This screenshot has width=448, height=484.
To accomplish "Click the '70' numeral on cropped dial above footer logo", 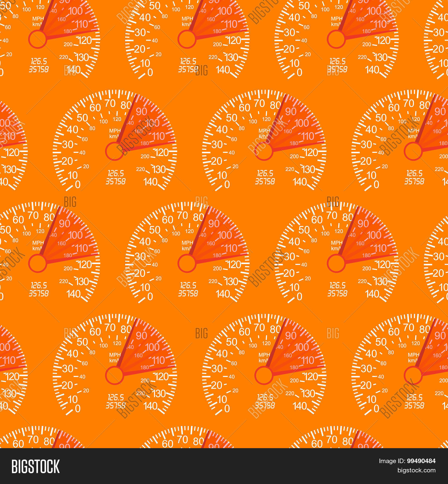I will click(33, 439).
